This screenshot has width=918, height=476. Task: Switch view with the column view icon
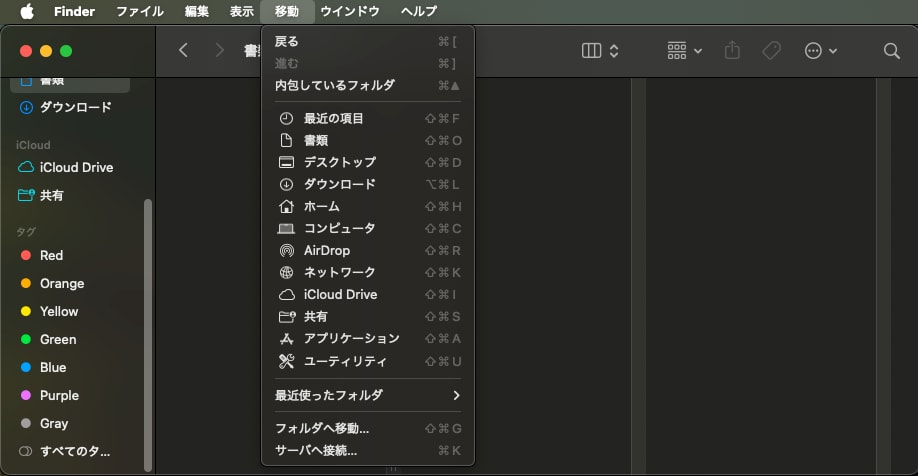[591, 51]
